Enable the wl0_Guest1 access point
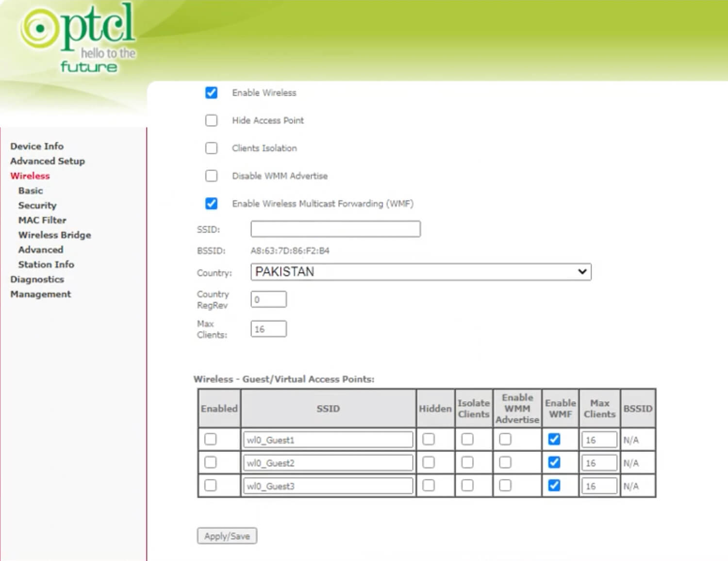Image resolution: width=728 pixels, height=561 pixels. pyautogui.click(x=210, y=439)
